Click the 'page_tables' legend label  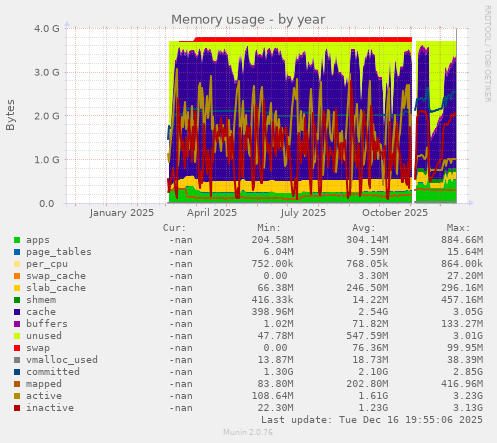tap(59, 252)
